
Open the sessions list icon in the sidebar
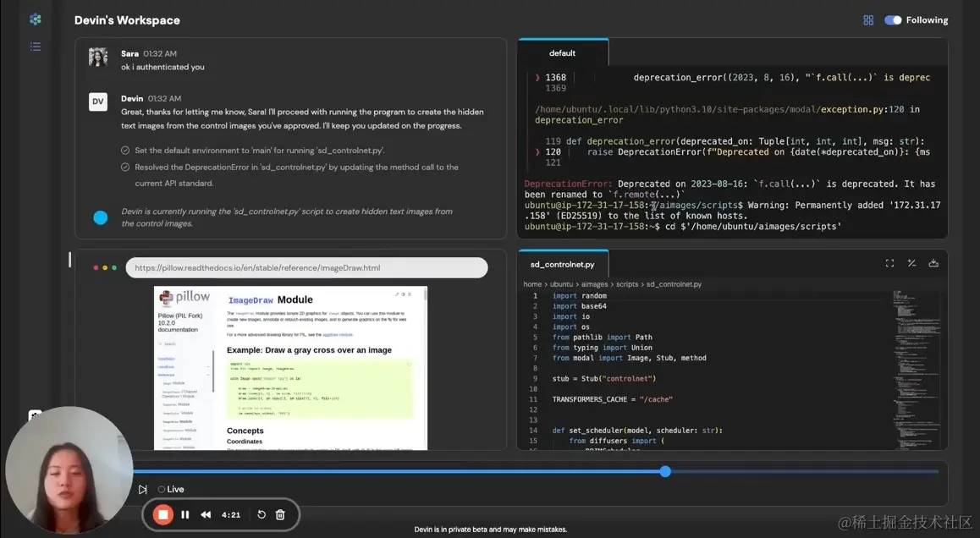[35, 47]
